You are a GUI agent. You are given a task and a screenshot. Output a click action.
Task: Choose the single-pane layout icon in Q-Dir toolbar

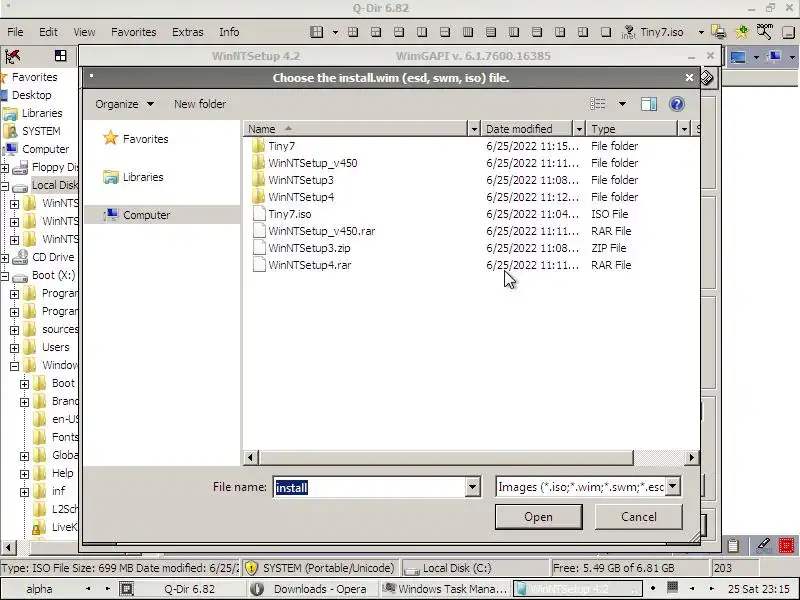(x=606, y=32)
